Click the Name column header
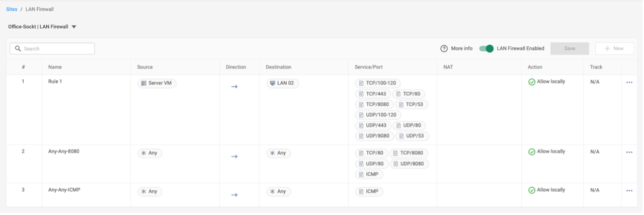 pos(55,67)
